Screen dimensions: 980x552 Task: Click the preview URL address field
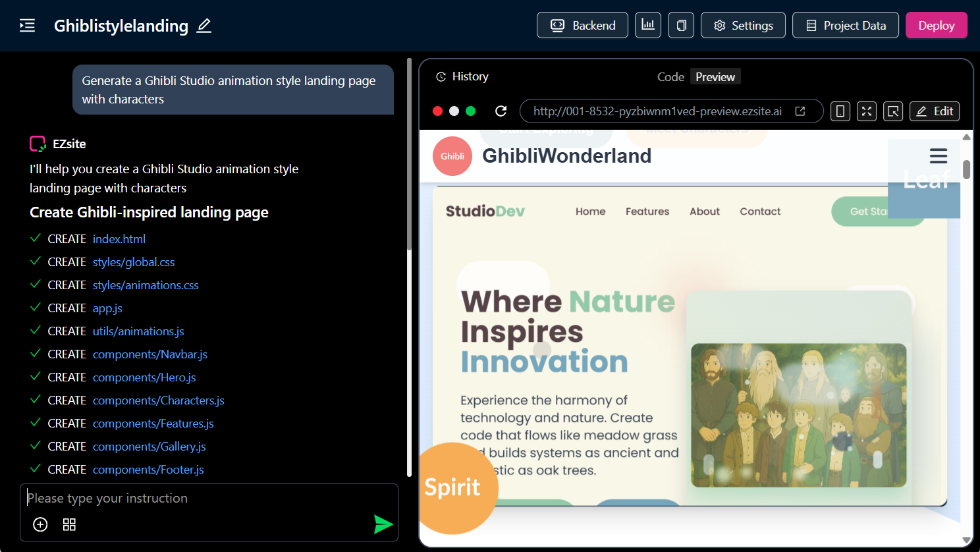[671, 111]
